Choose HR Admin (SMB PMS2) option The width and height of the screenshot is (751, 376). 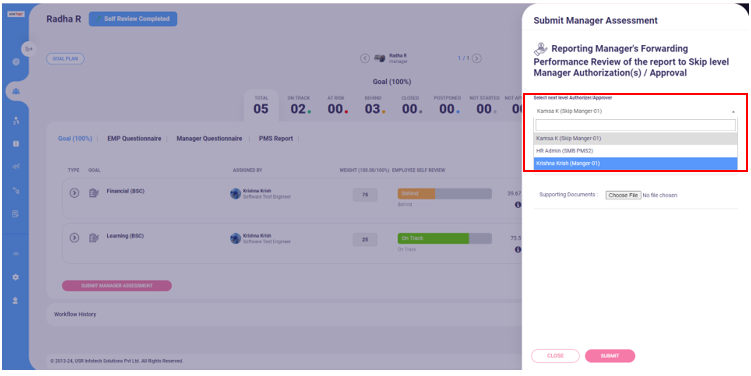[636, 151]
